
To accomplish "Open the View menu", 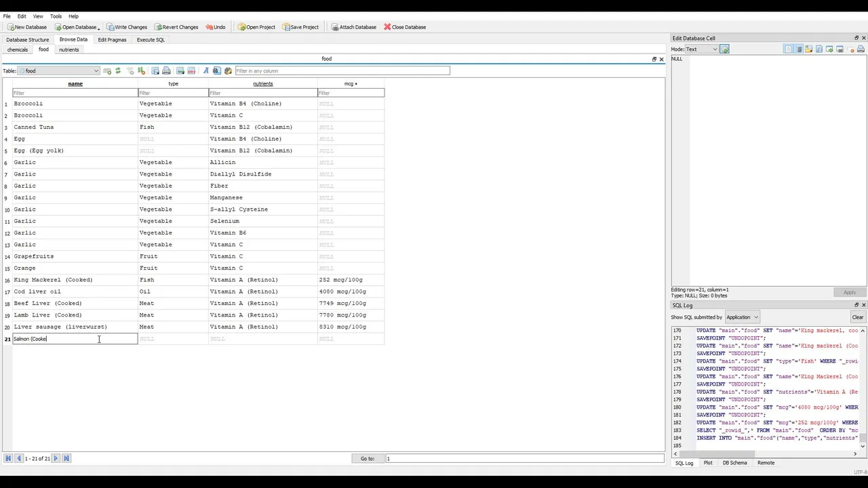I will tap(38, 16).
